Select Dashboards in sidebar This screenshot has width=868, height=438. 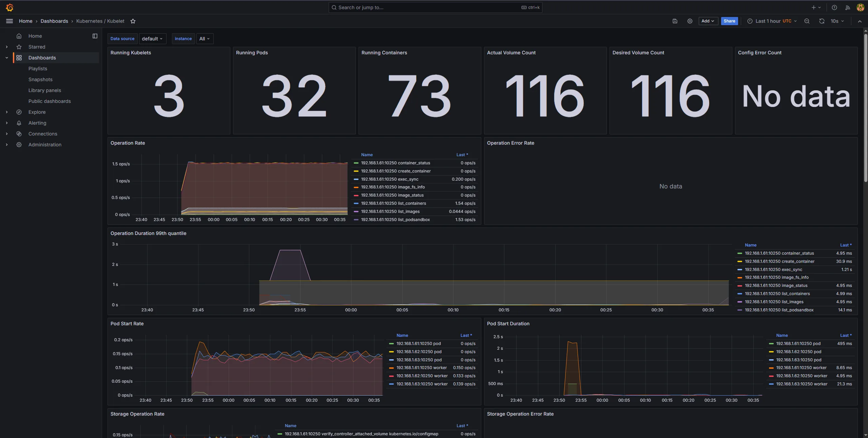[42, 58]
